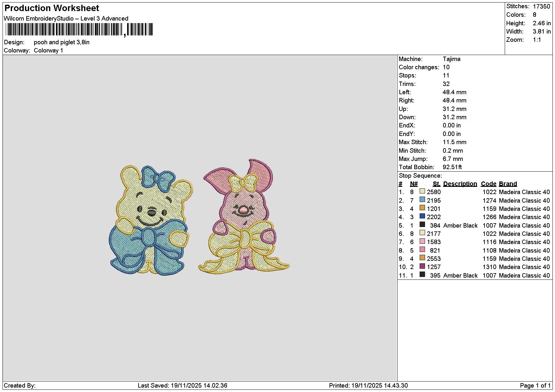Viewport: 555px width, 392px height.
Task: Click the Max Jump value '6.7 mm'
Action: tap(453, 159)
